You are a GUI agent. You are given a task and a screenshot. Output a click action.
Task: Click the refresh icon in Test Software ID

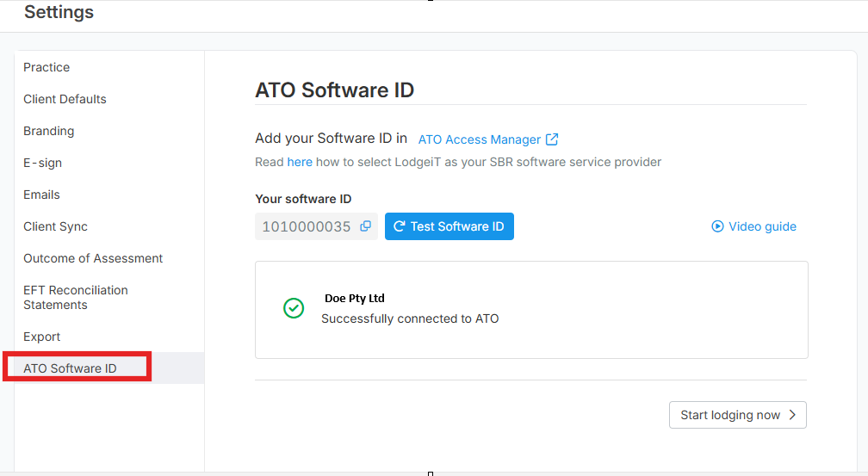tap(399, 226)
